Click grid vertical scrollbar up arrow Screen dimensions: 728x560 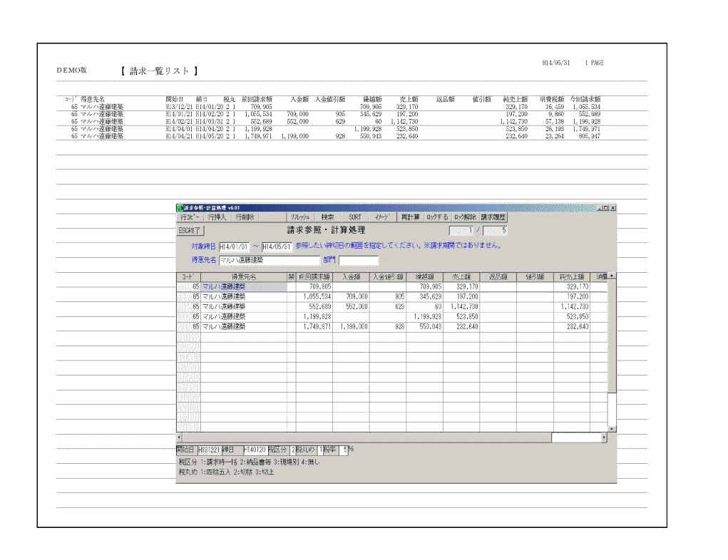[x=612, y=276]
